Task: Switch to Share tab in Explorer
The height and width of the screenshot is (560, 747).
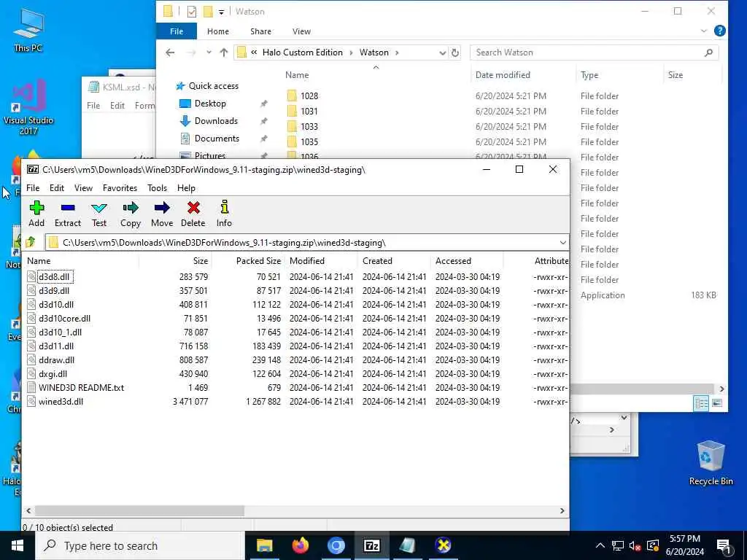Action: coord(260,31)
